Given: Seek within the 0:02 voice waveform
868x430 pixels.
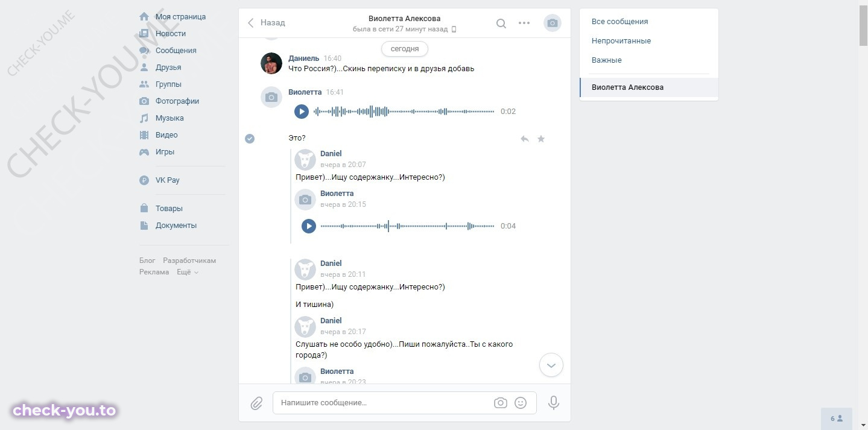Looking at the screenshot, I should (404, 112).
